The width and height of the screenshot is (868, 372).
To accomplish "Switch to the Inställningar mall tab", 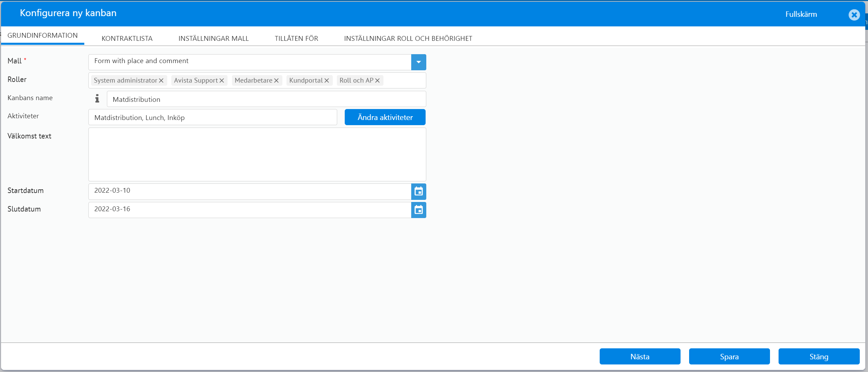I will pyautogui.click(x=213, y=38).
